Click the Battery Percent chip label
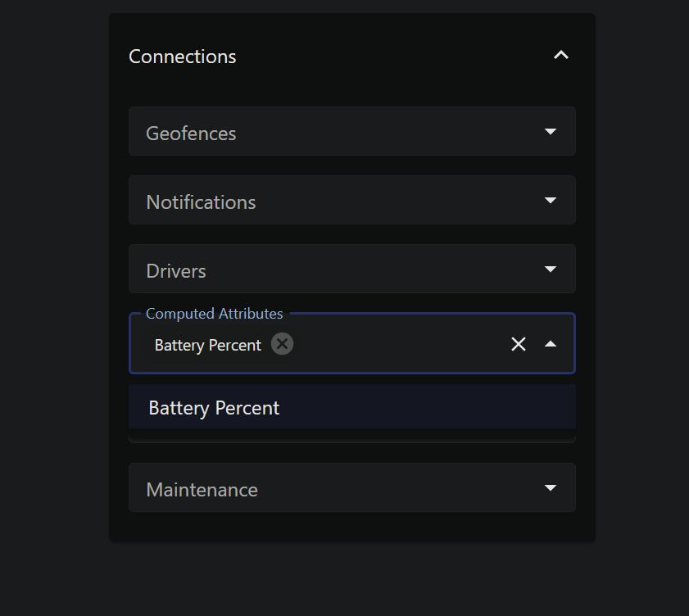689x616 pixels. pyautogui.click(x=207, y=345)
